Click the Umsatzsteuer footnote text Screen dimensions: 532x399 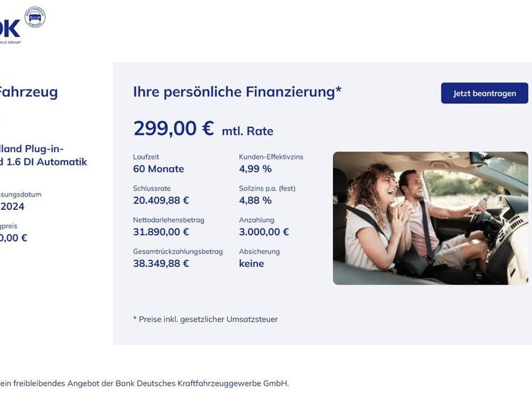click(206, 320)
